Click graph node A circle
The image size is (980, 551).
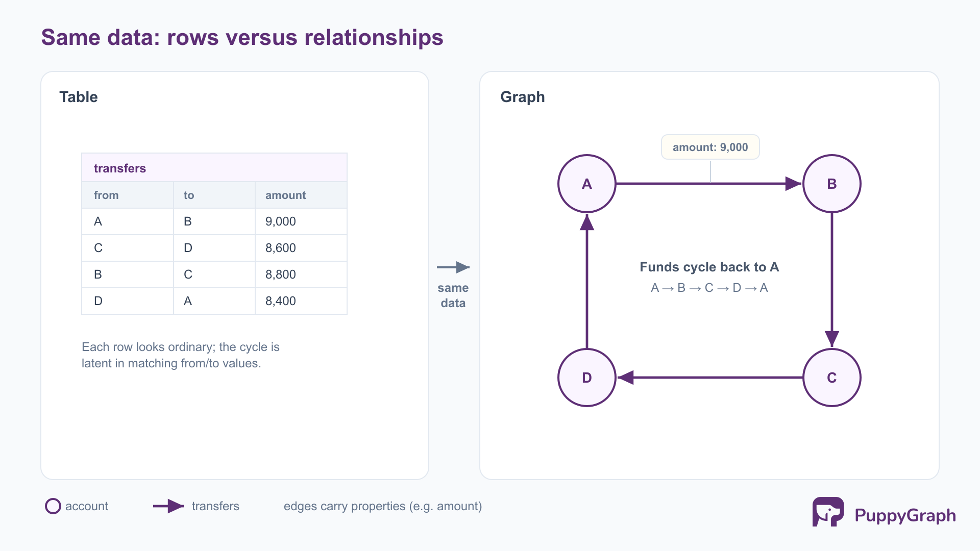click(587, 184)
